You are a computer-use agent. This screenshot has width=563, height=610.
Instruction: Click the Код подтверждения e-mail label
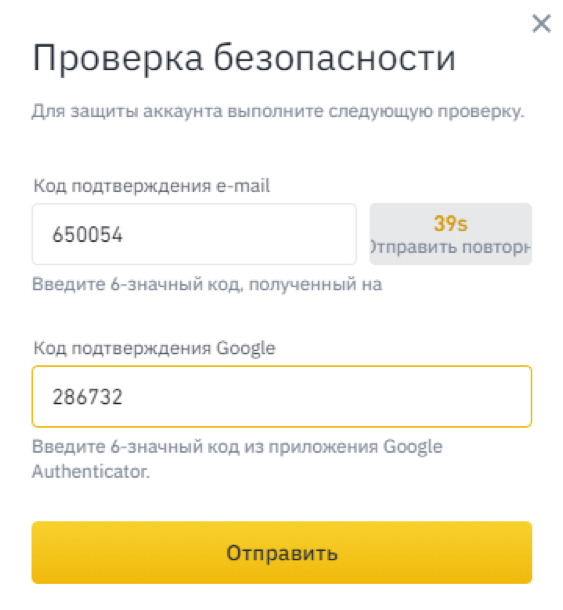tap(152, 186)
